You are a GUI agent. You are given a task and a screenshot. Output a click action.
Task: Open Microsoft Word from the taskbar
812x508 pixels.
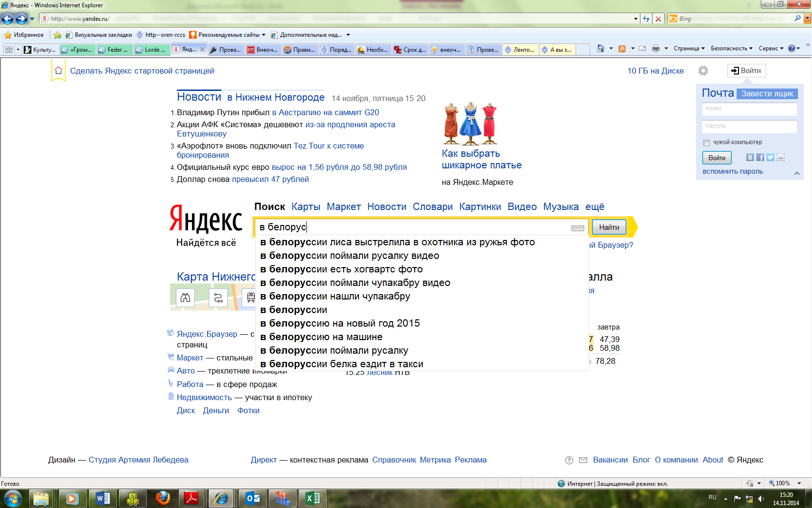click(x=102, y=498)
